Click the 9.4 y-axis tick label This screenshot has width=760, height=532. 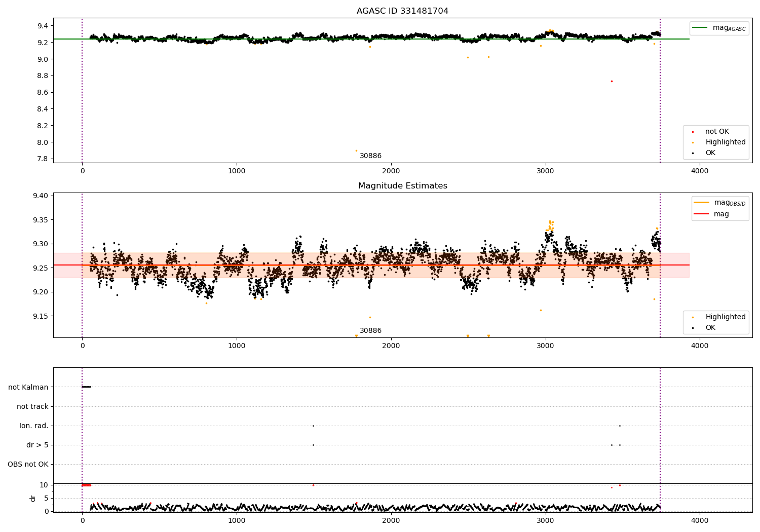42,26
